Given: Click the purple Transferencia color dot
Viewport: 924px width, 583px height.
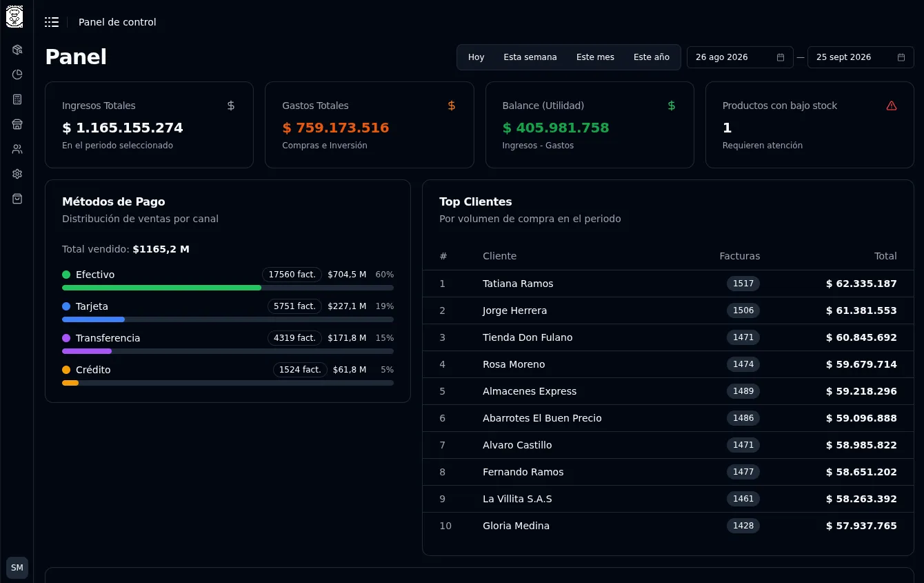Looking at the screenshot, I should point(66,338).
